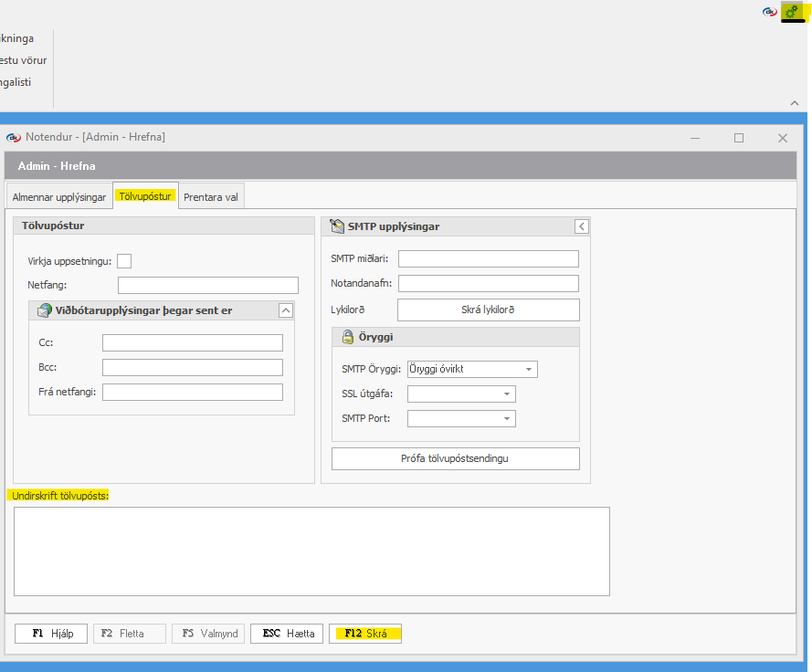Viewport: 812px width, 672px height.
Task: Click the red-blue app logo icon top right
Action: (769, 12)
